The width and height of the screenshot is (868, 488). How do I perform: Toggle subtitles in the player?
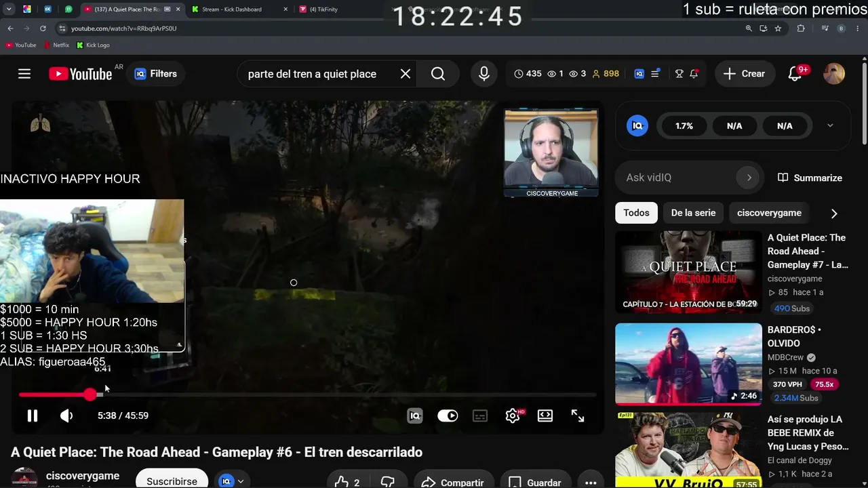[480, 415]
